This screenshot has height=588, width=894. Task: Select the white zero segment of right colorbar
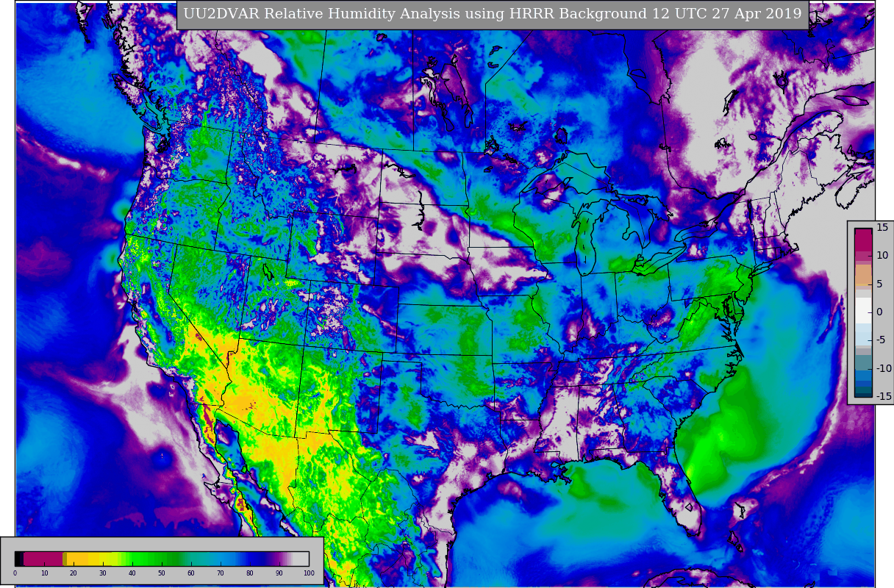tap(863, 310)
